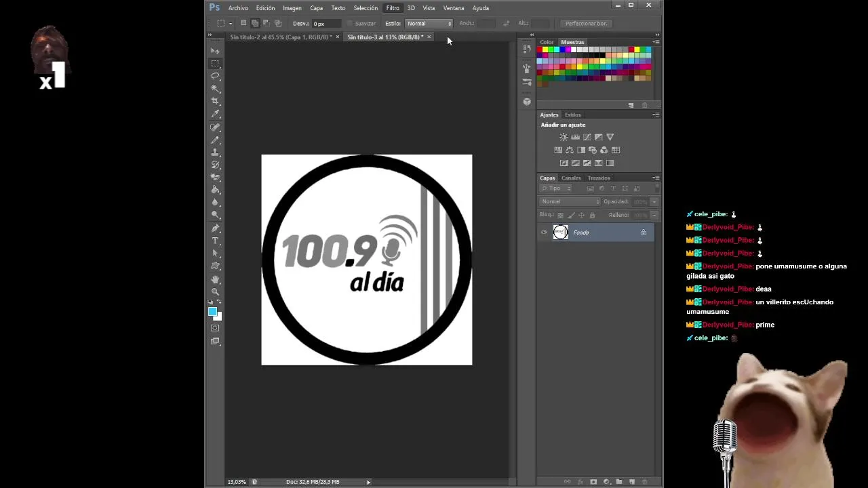Select the Pen tool
Screen dimensions: 868x488
[215, 228]
